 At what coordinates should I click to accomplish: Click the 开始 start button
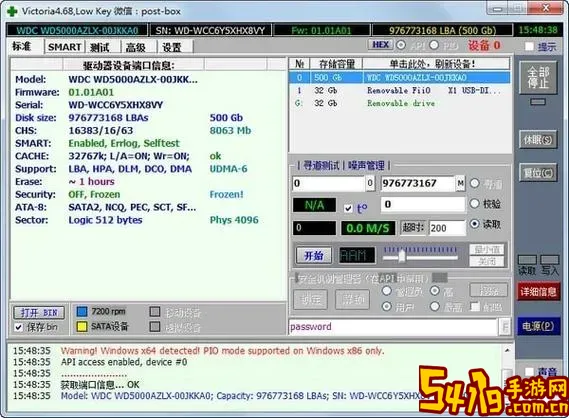(314, 256)
